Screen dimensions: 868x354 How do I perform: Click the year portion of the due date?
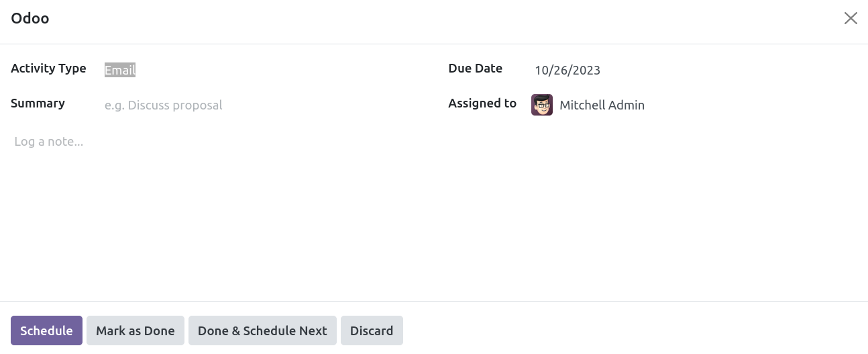588,70
